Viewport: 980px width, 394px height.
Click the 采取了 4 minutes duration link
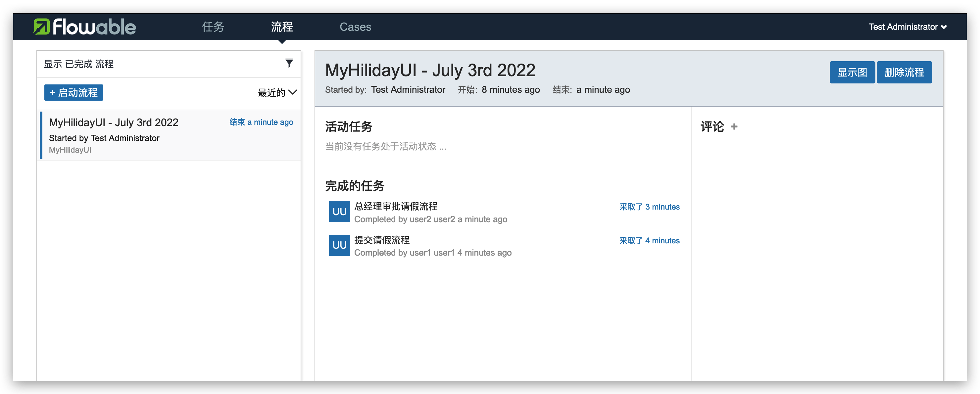point(649,240)
